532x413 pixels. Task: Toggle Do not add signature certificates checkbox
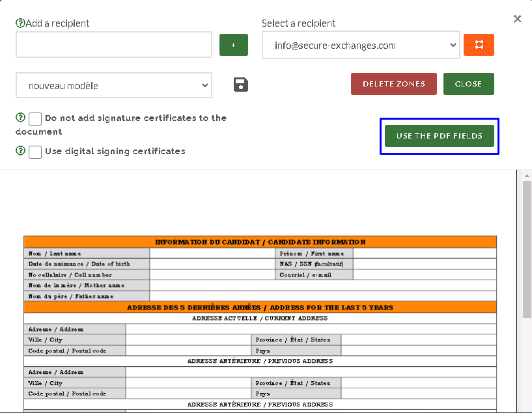pos(35,119)
